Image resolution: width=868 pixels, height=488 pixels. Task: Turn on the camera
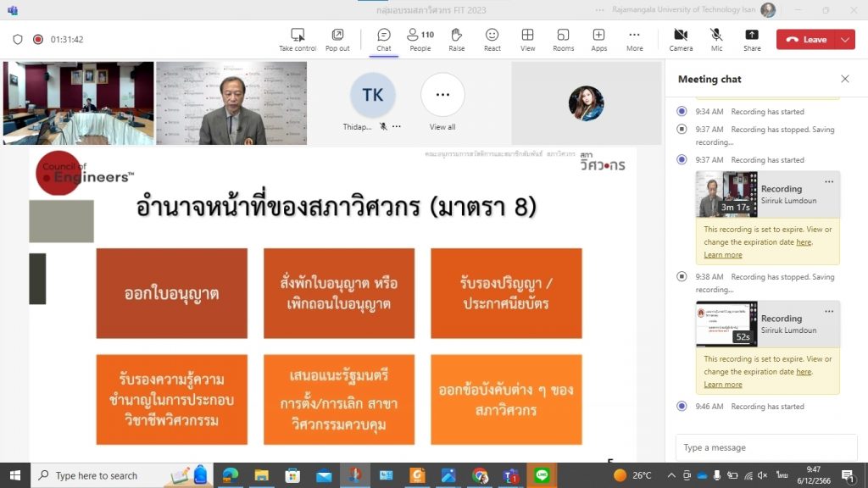pos(681,39)
